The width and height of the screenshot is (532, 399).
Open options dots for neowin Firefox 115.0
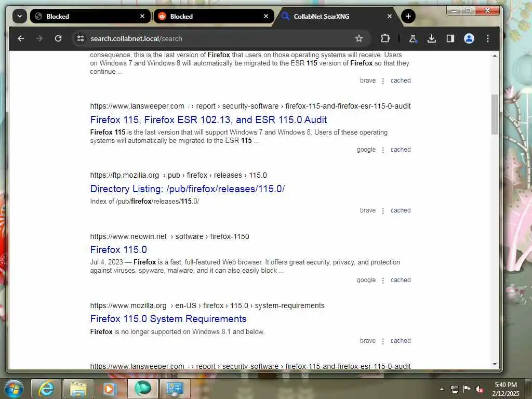(383, 280)
